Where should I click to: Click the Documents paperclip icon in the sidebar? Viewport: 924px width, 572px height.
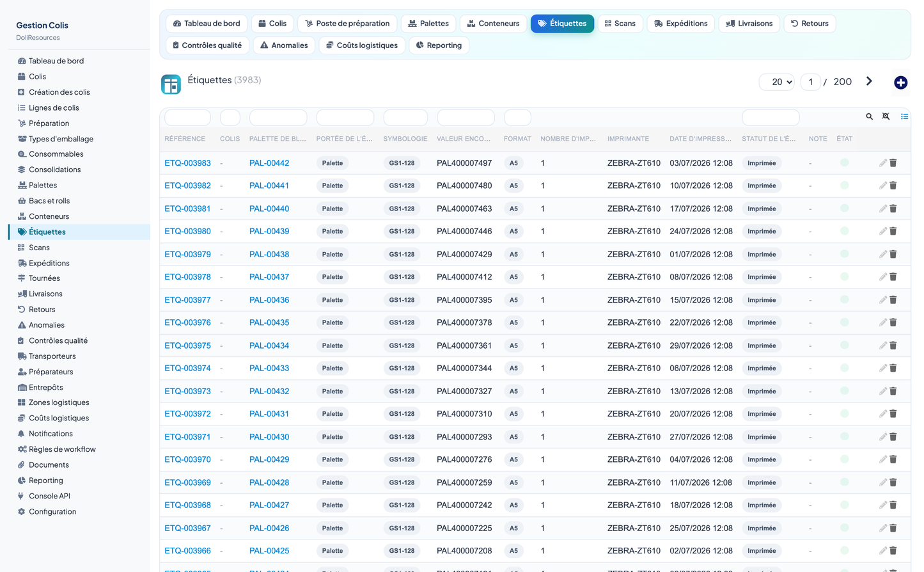click(22, 465)
